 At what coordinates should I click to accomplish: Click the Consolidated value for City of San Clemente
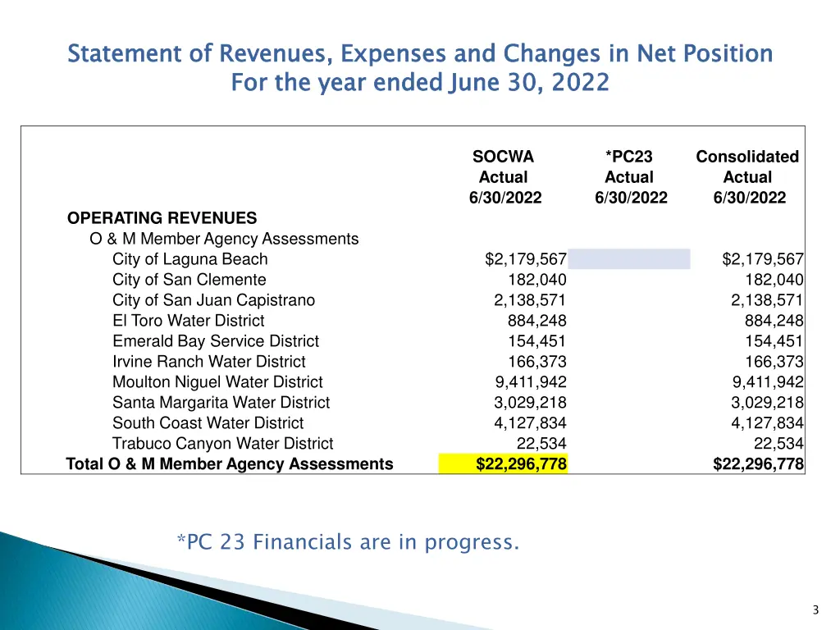pos(774,280)
